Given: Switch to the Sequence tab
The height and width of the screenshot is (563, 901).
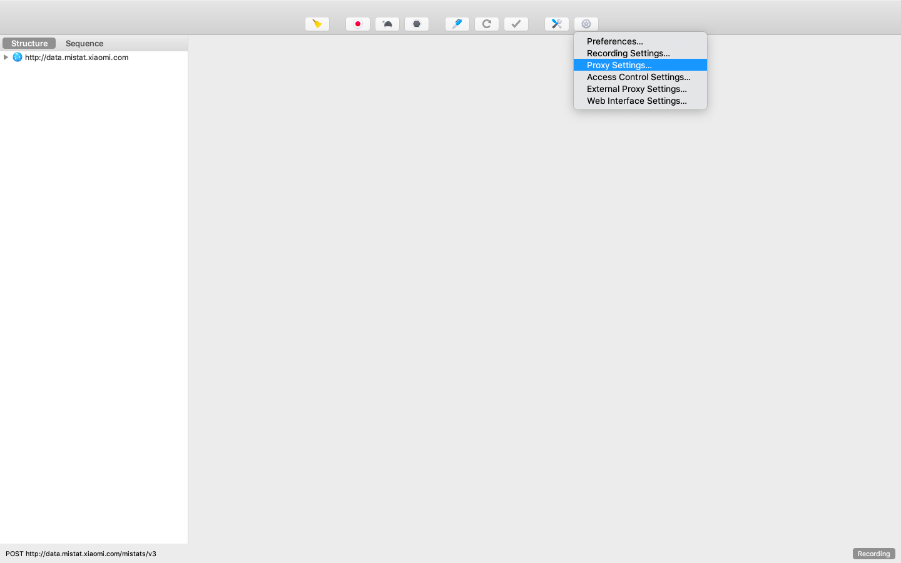Looking at the screenshot, I should pyautogui.click(x=84, y=43).
